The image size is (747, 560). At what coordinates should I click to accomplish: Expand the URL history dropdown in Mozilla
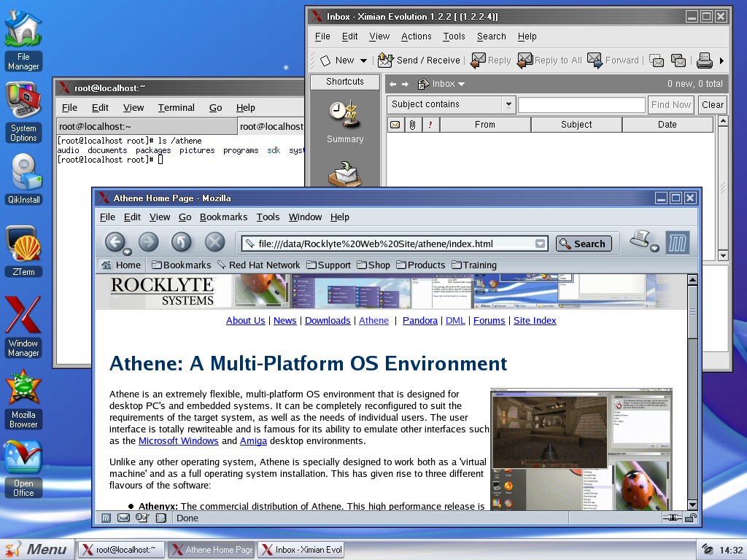click(540, 244)
